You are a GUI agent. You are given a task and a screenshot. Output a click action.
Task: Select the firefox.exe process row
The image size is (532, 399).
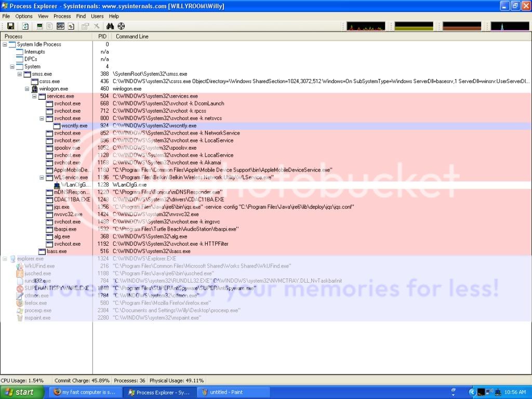coord(35,303)
